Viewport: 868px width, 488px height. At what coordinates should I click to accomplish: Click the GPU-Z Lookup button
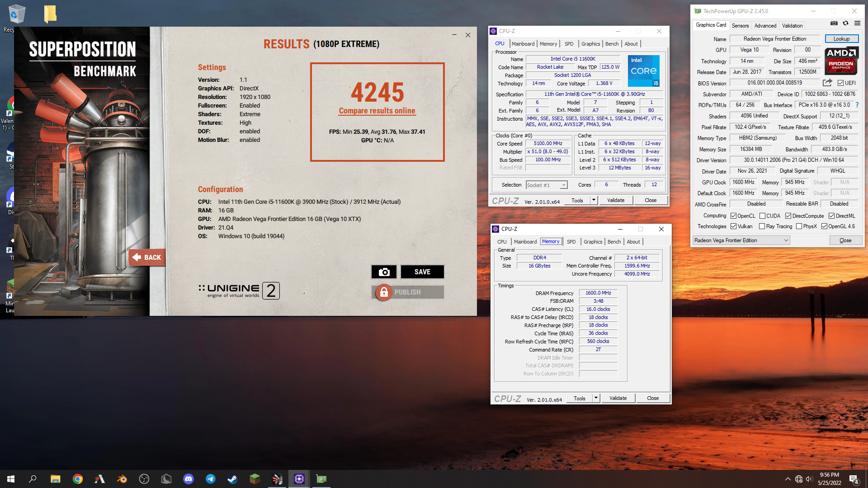coord(841,39)
